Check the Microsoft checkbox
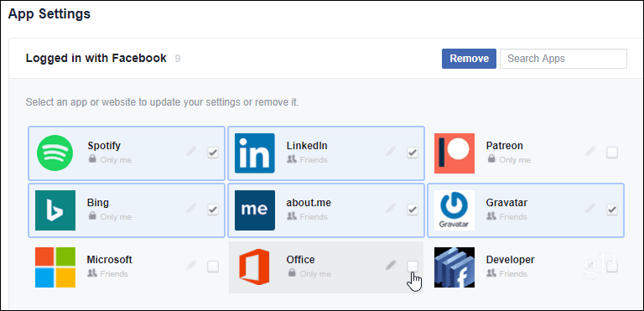Image resolution: width=644 pixels, height=311 pixels. 213,267
